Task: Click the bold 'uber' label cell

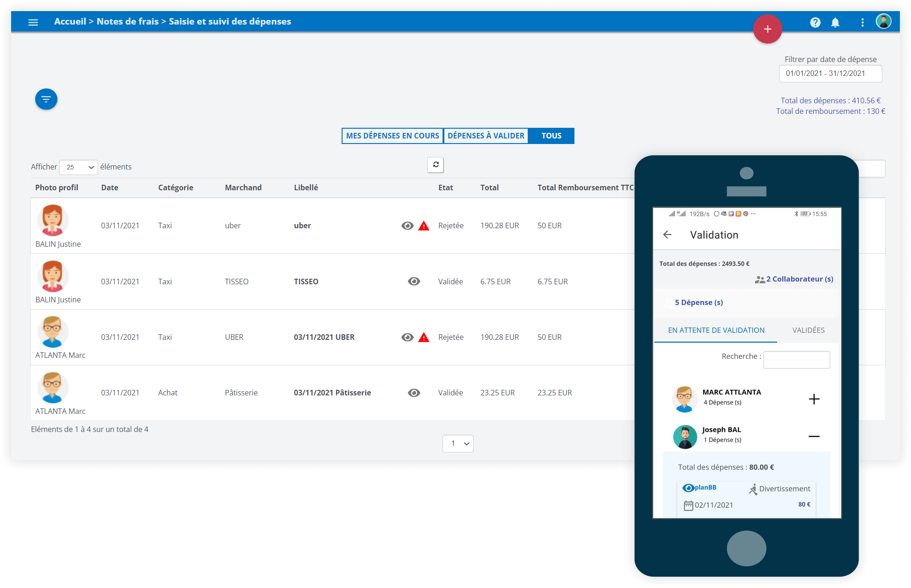Action: coord(302,225)
